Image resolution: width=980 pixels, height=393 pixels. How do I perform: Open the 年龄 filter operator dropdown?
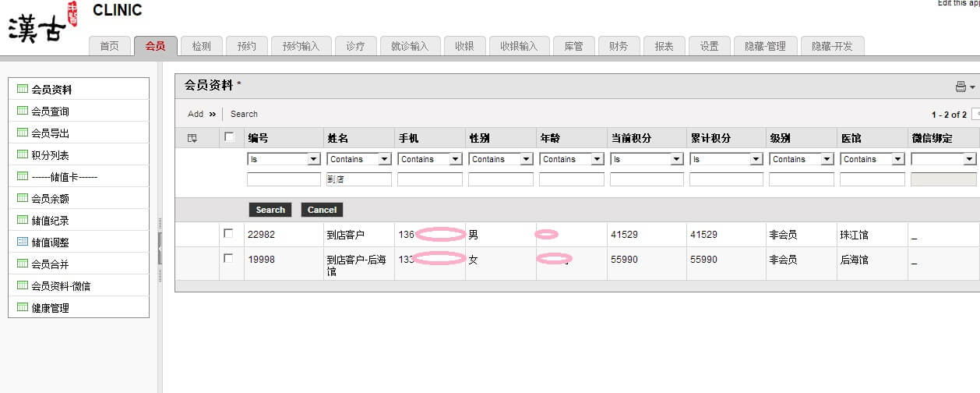[x=572, y=159]
